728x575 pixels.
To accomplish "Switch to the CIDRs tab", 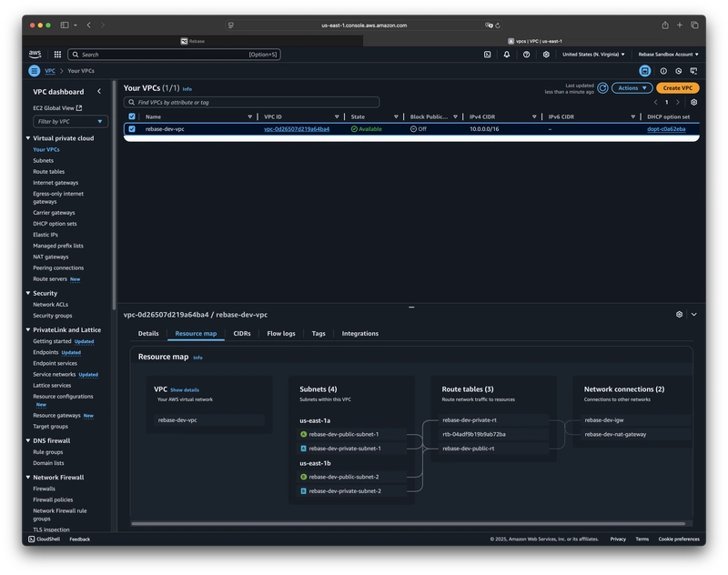I will [x=242, y=333].
